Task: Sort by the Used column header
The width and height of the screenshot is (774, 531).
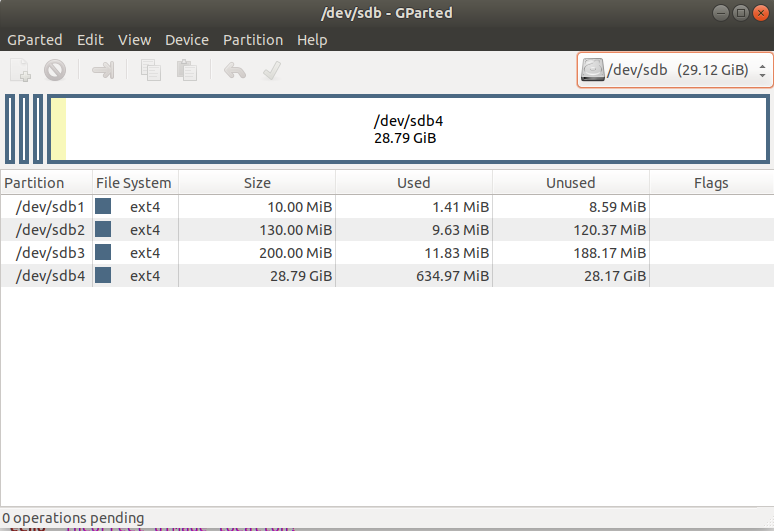Action: tap(414, 183)
